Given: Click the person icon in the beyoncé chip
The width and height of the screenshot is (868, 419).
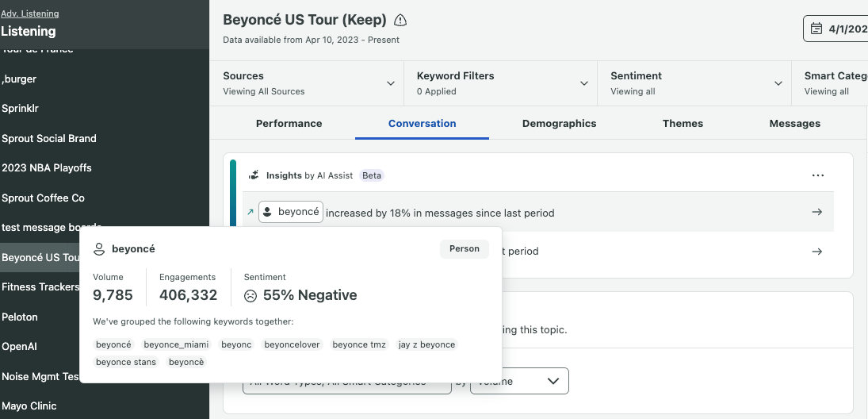Looking at the screenshot, I should tap(267, 212).
